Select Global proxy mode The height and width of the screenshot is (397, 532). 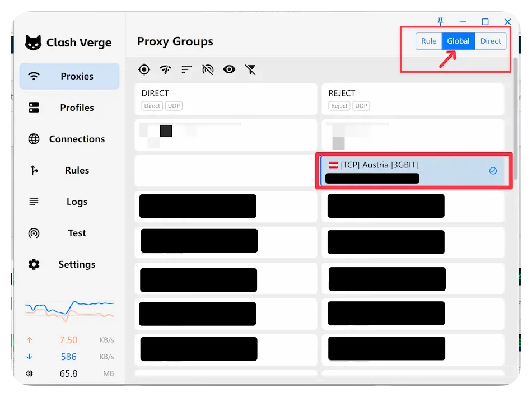coord(458,41)
